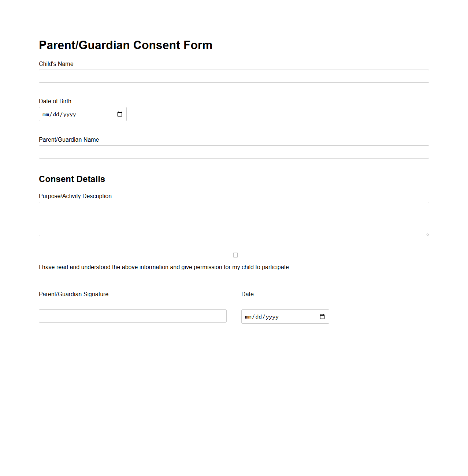Viewport: 468px width, 476px height.
Task: Select the day segment of the signature Date
Action: (259, 317)
